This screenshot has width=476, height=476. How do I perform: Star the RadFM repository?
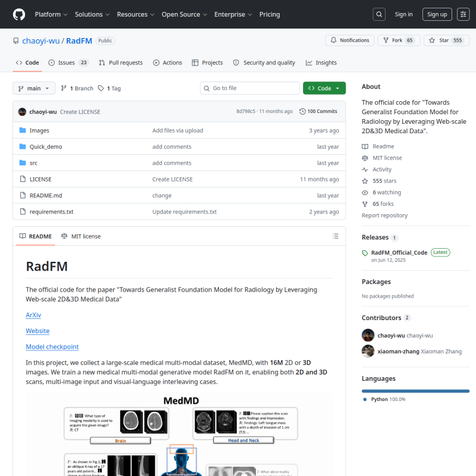coord(447,40)
